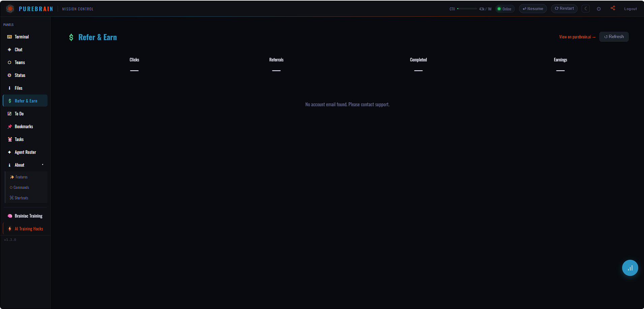Viewport: 644px width, 309px height.
Task: Open the To Do panel
Action: tap(25, 114)
